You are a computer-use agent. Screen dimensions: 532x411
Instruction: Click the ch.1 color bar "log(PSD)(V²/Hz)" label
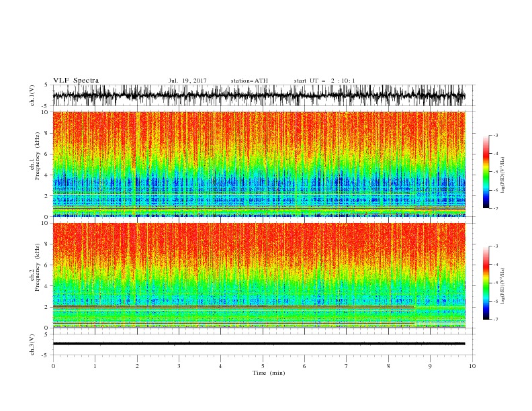[x=503, y=175]
